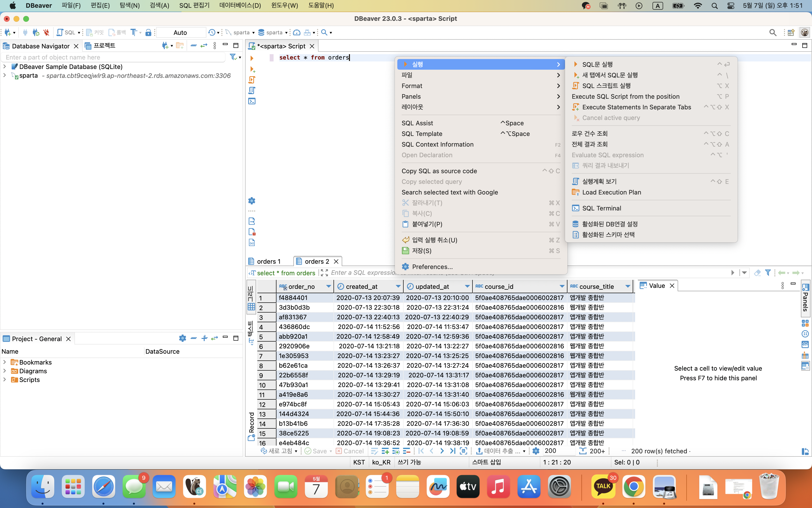Click the data export button
The width and height of the screenshot is (812, 508).
tap(498, 451)
